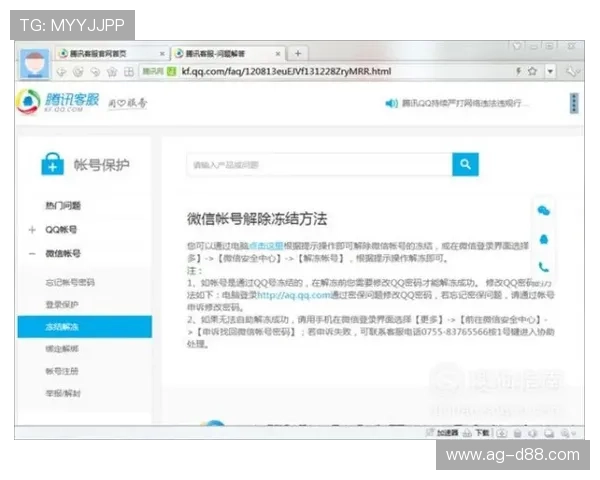Open the browser home page icon

tap(112, 72)
